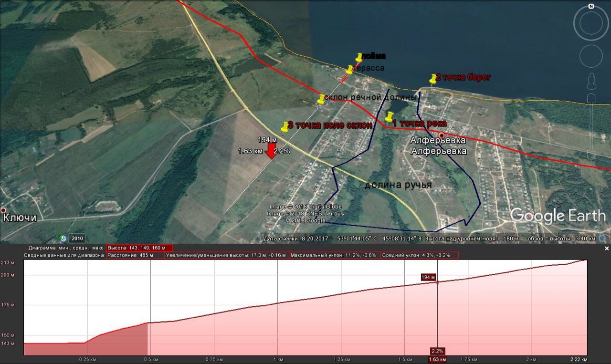Screen dimensions: 611x364
Task: Open the 2010 historical imagery date button
Action: pos(76,238)
